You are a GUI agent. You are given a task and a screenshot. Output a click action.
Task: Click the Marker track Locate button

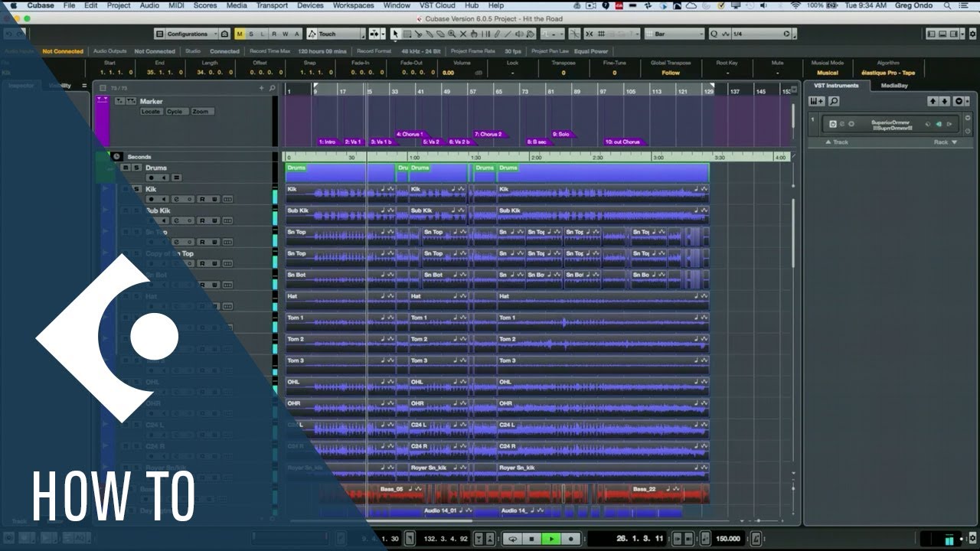(151, 112)
